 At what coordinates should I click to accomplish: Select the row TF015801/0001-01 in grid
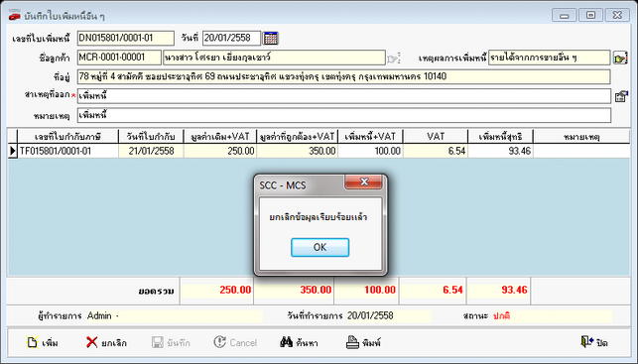(x=319, y=151)
